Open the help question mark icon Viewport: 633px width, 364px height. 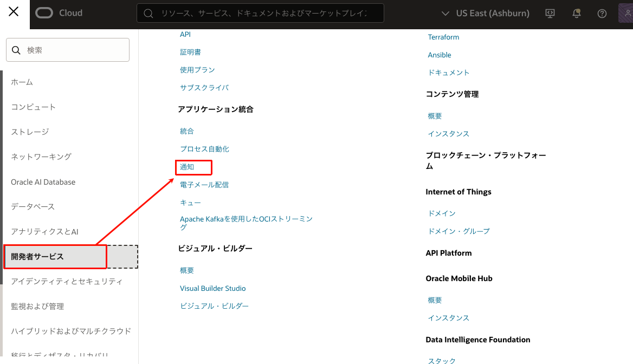pos(602,14)
